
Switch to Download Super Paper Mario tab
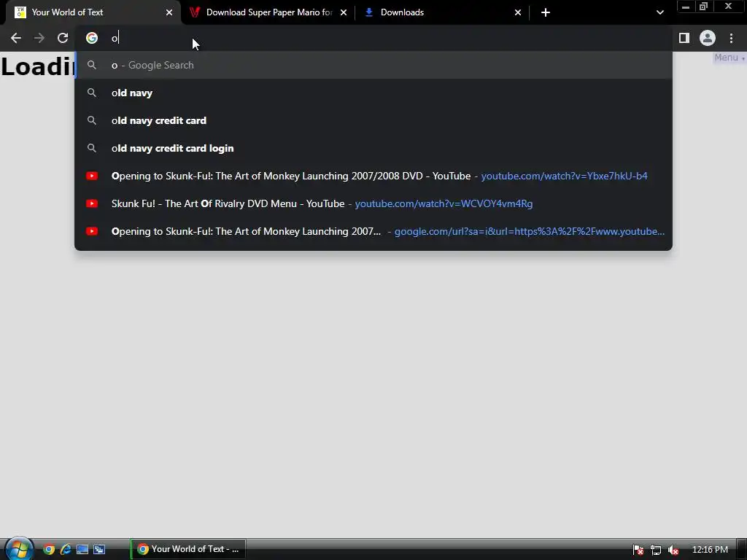268,12
